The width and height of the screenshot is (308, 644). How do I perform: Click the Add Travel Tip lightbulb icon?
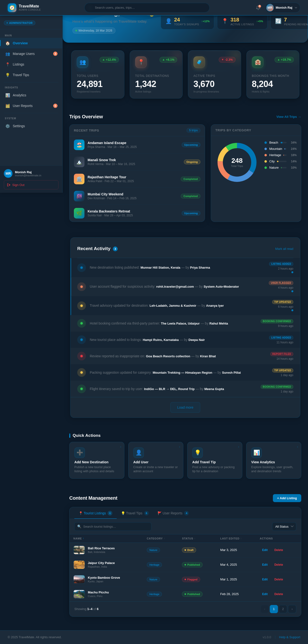point(197,453)
